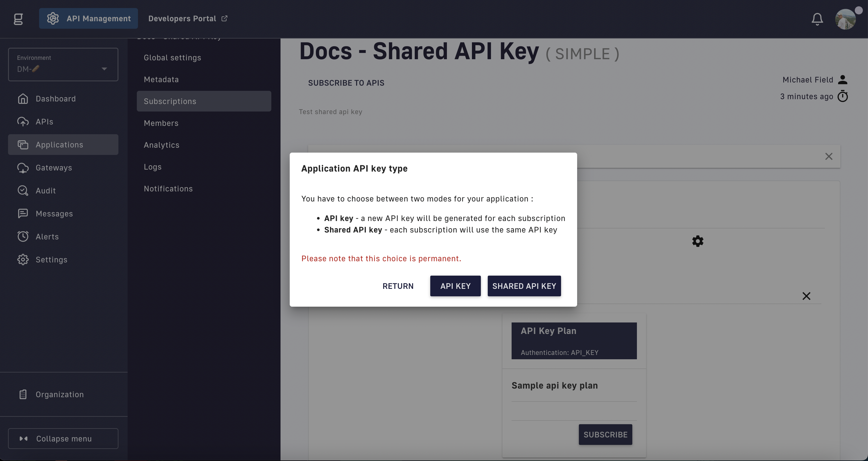Open the Dashboard from the sidebar
Image resolution: width=868 pixels, height=461 pixels.
[x=55, y=98]
